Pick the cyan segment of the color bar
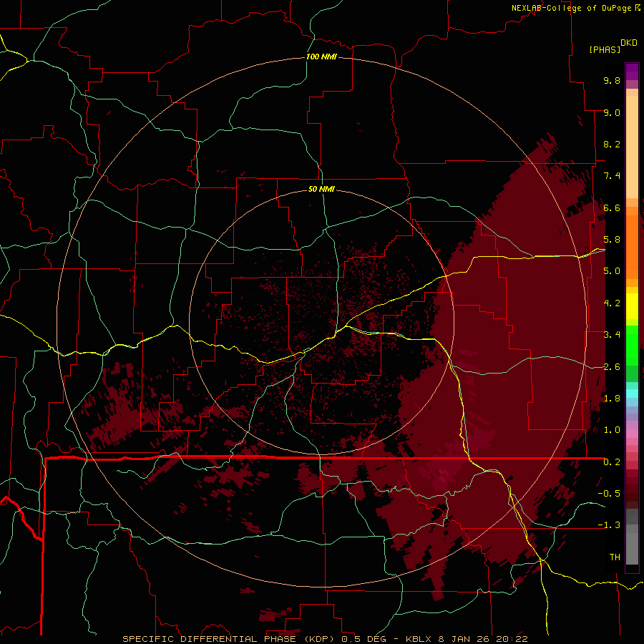 (x=632, y=394)
